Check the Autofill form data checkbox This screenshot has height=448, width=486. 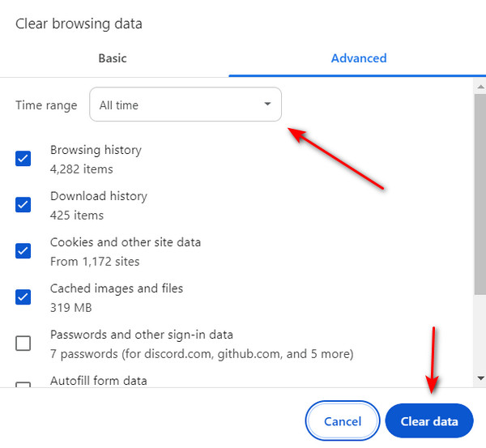(23, 385)
